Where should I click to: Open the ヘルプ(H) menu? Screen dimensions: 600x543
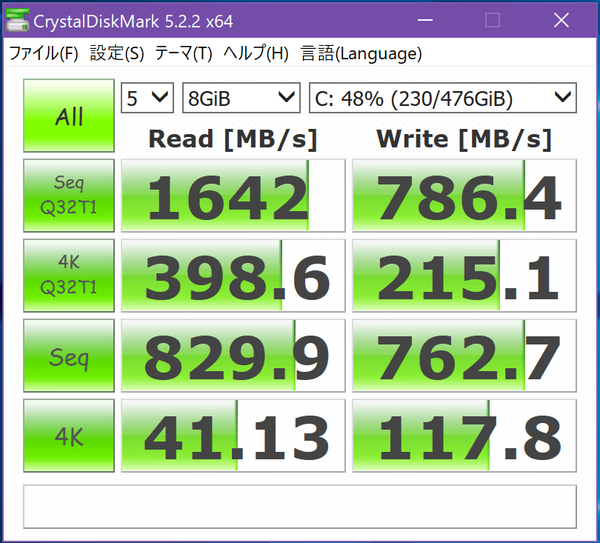point(256,53)
